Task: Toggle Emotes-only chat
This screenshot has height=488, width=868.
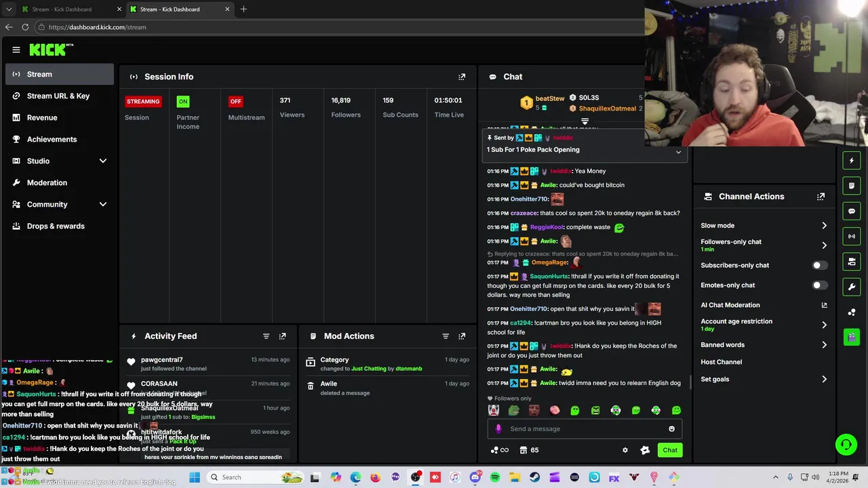Action: pos(820,285)
